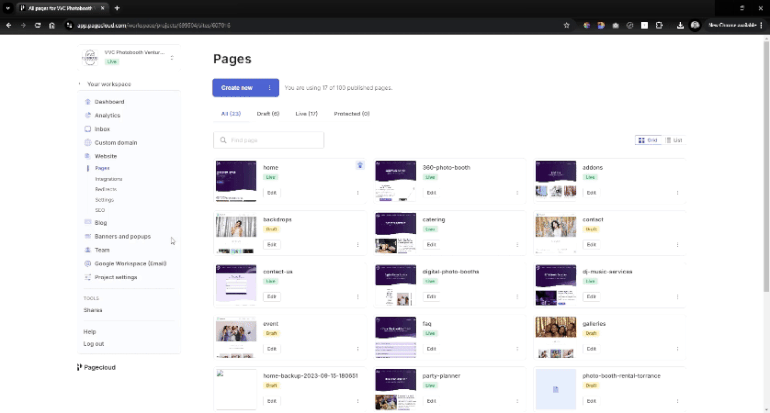Screen dimensions: 770x413
Task: Click the home page badge icon
Action: click(x=360, y=165)
